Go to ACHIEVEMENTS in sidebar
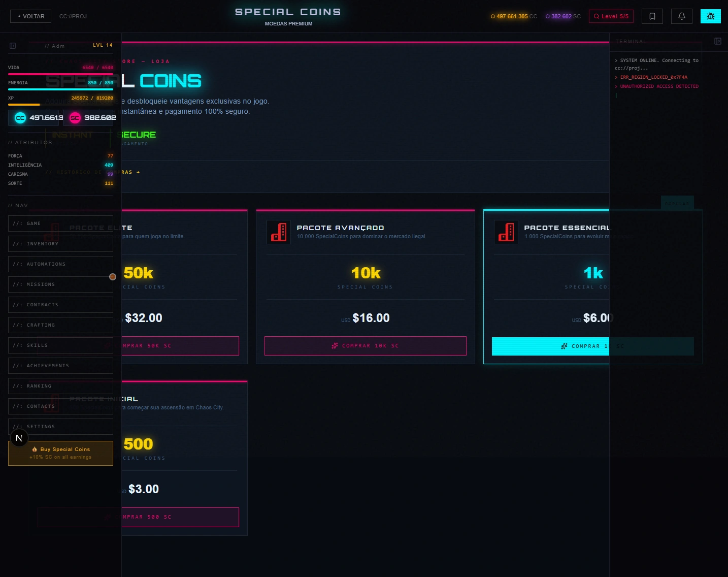 tap(60, 366)
